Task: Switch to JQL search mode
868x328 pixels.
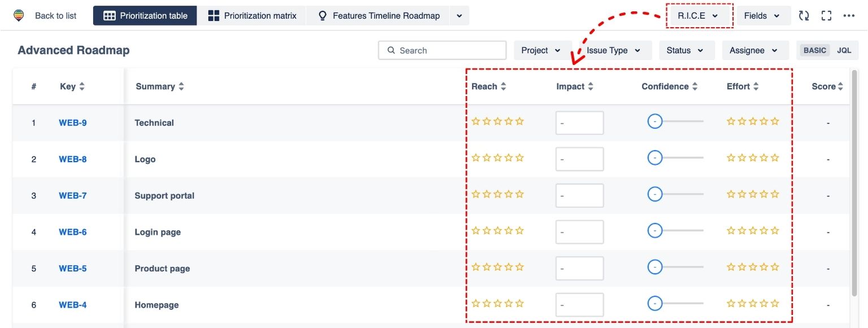Action: tap(844, 50)
